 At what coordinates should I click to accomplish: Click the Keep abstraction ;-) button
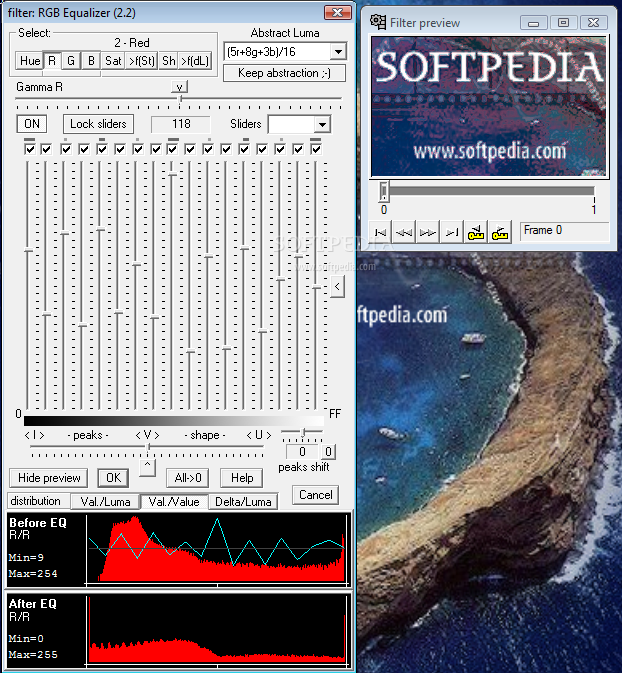[x=284, y=73]
